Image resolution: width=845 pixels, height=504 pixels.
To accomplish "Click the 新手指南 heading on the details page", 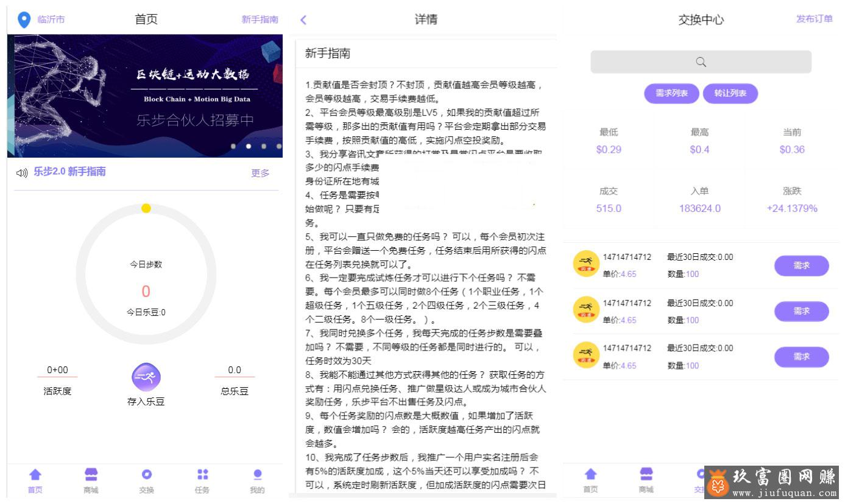I will [x=328, y=54].
